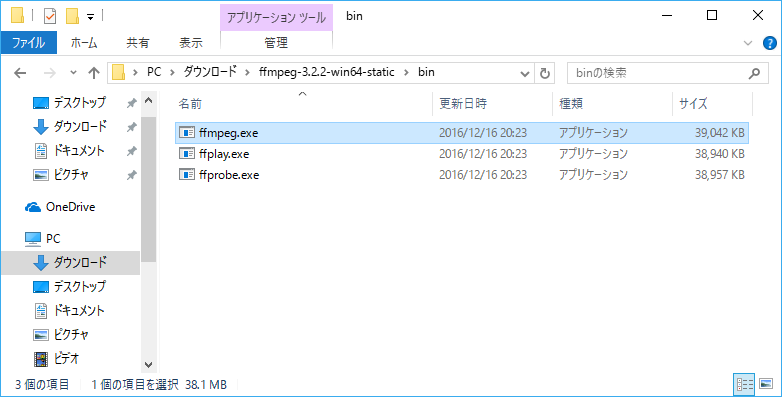Open the recent locations dropdown
Image resolution: width=782 pixels, height=397 pixels.
[73, 73]
